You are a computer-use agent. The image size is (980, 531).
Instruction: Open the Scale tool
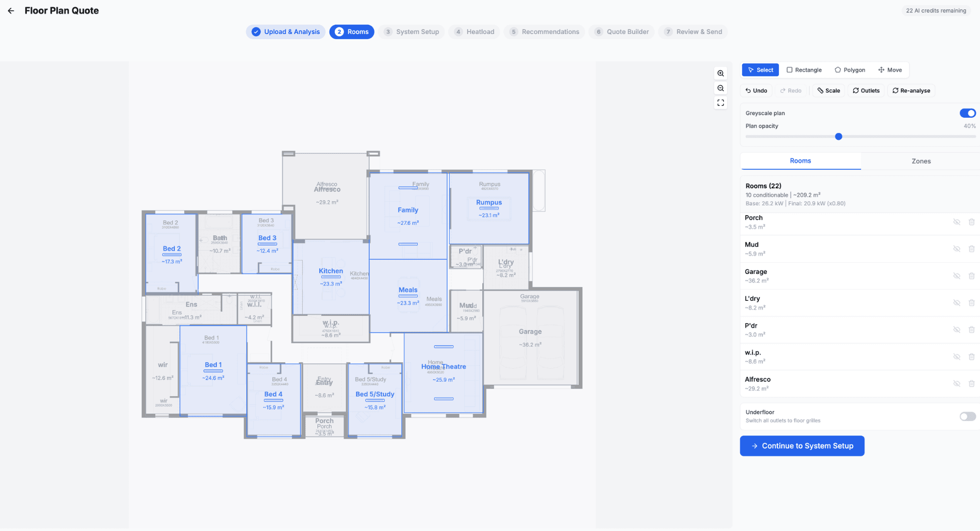point(828,90)
